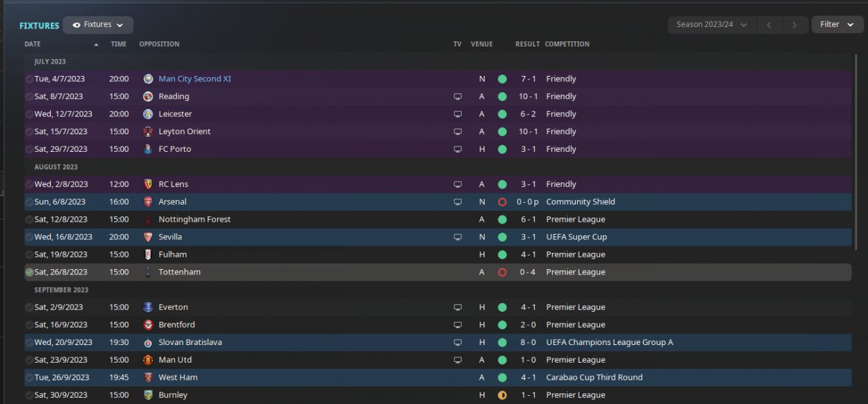This screenshot has height=404, width=868.
Task: Click the Burnley draw result indicator
Action: [502, 395]
